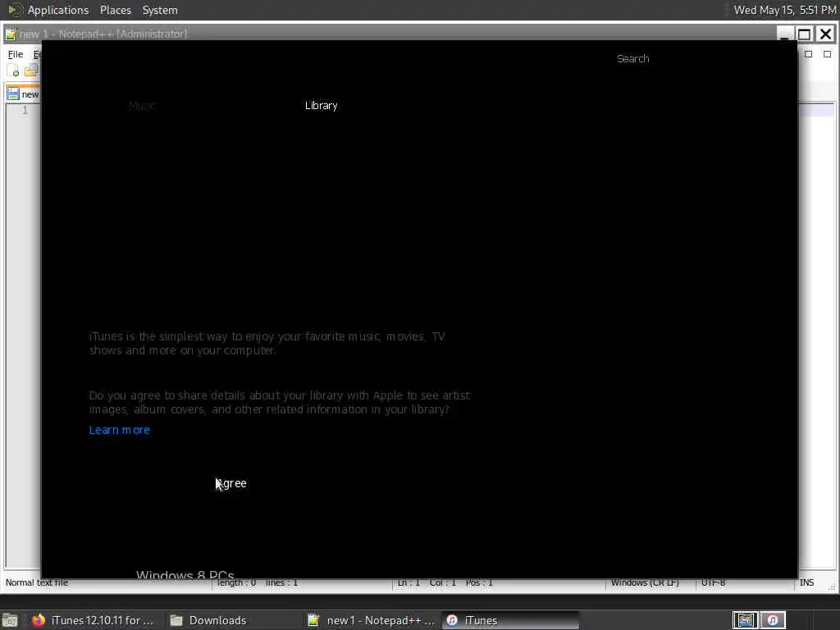Click the Firefox icon in the taskbar

point(39,620)
